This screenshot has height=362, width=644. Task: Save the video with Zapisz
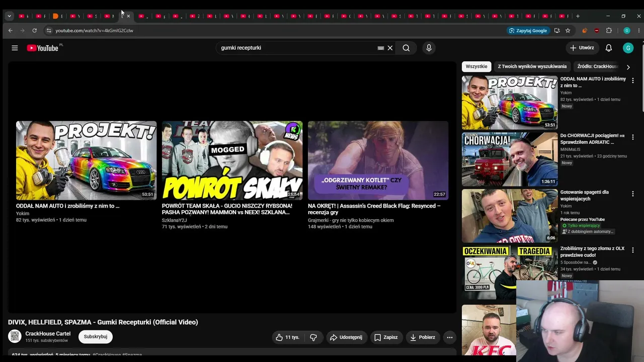(386, 337)
